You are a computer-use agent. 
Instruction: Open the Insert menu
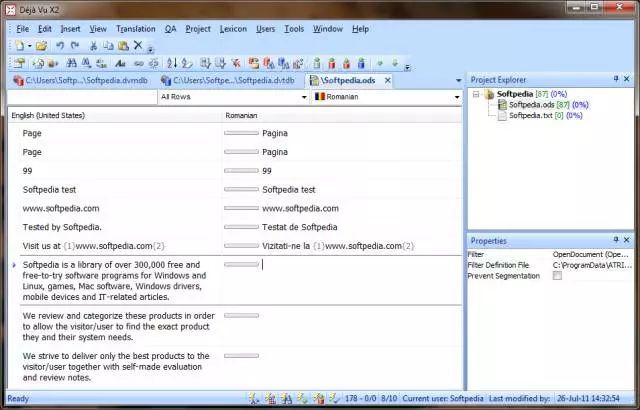(x=70, y=29)
